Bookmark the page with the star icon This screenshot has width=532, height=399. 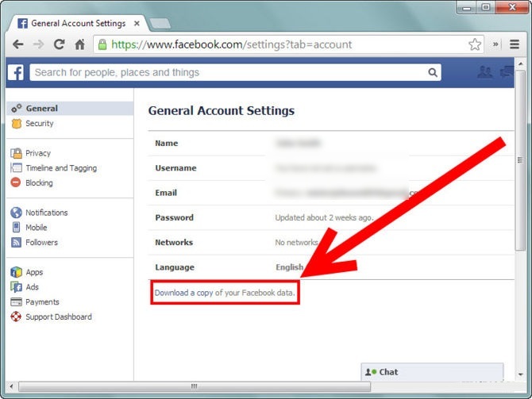[475, 44]
